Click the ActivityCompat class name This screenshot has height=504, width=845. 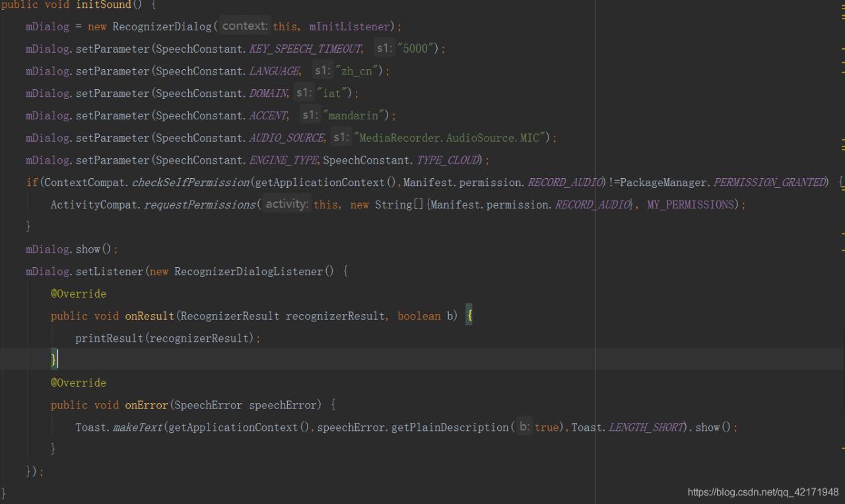[94, 205]
